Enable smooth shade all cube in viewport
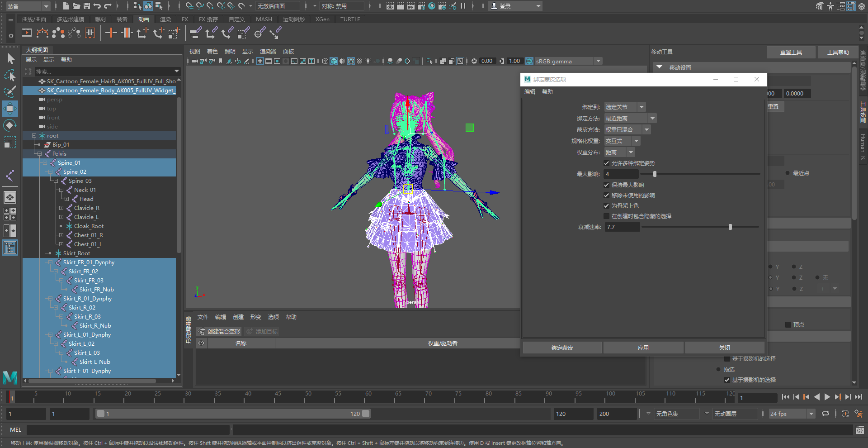 click(334, 61)
